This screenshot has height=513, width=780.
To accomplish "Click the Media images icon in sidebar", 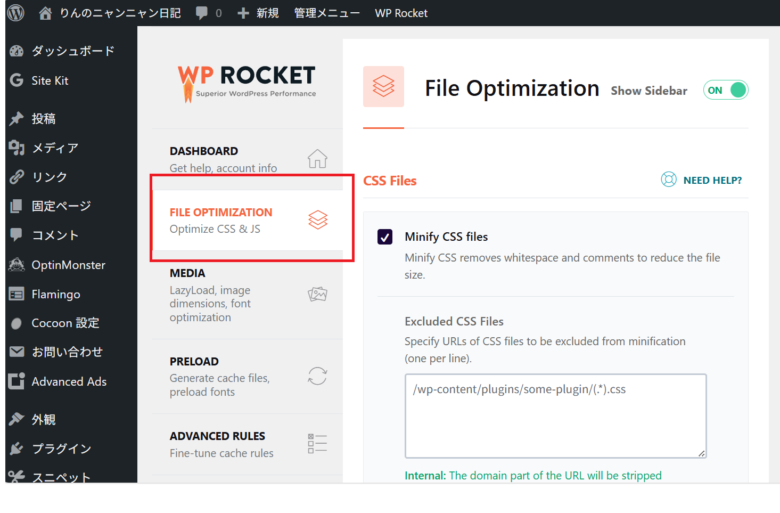I will click(317, 294).
